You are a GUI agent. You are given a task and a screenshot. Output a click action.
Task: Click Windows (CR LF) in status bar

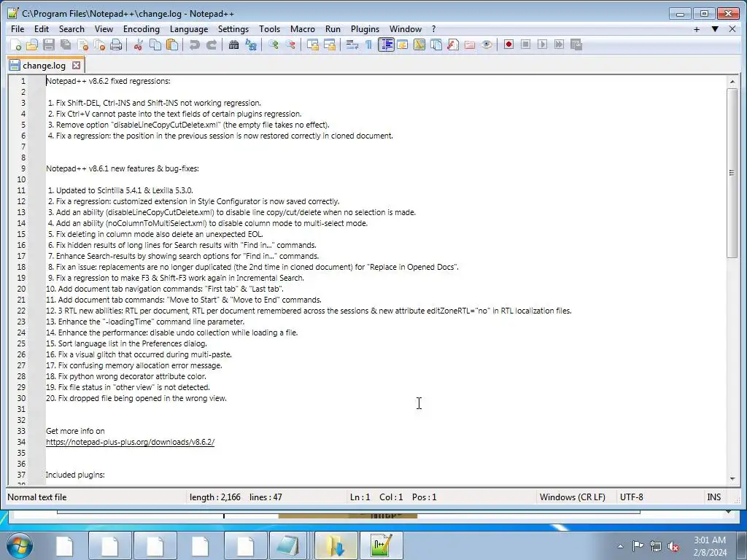coord(573,497)
